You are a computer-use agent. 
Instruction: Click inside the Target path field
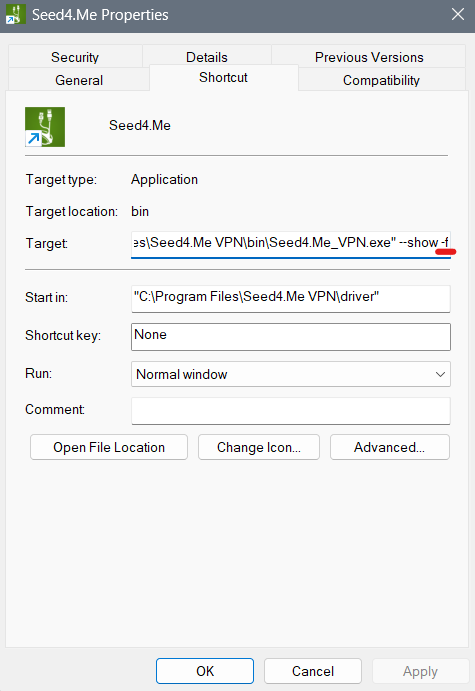[290, 243]
